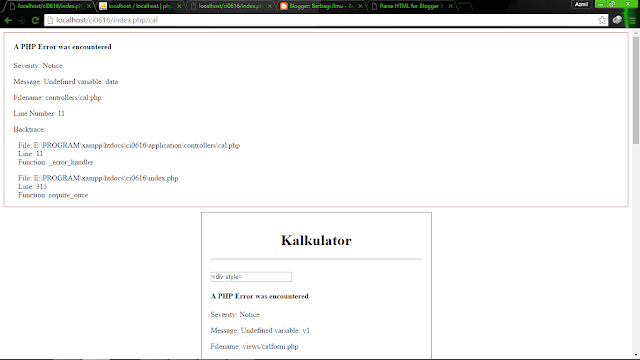
Task: Click 'Message: Undefined variable: v1'
Action: [260, 331]
